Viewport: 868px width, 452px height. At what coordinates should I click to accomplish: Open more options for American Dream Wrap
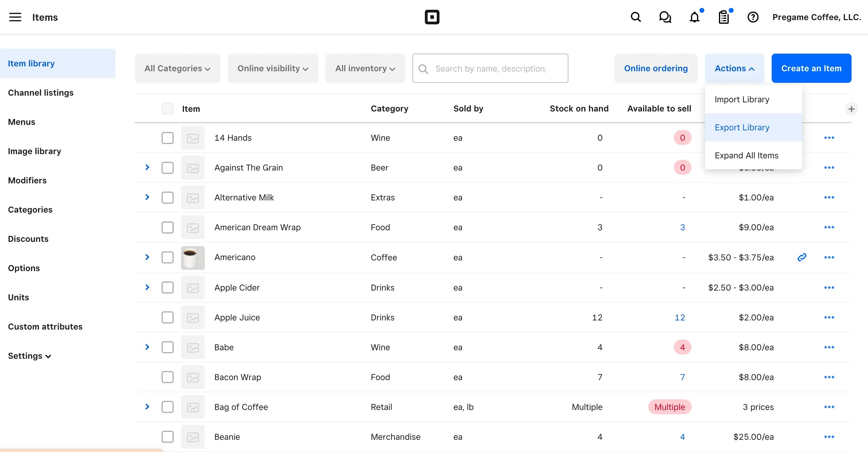pos(829,227)
